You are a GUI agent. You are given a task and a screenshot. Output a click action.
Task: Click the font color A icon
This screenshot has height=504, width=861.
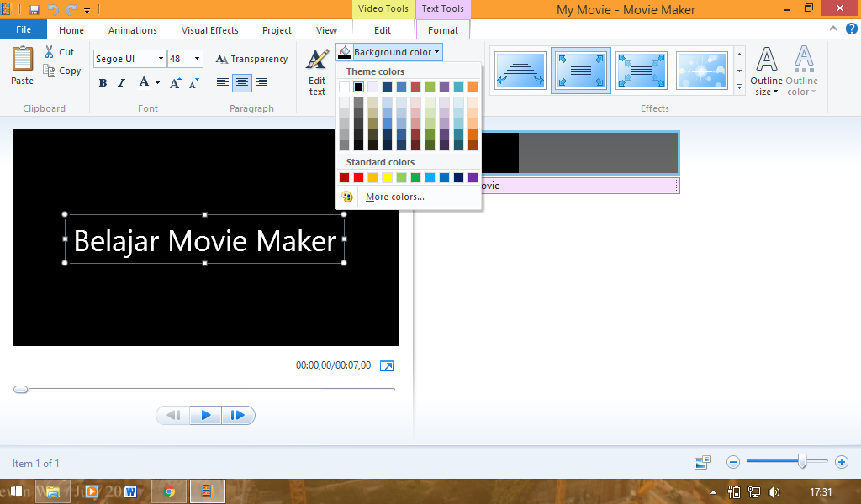click(144, 82)
